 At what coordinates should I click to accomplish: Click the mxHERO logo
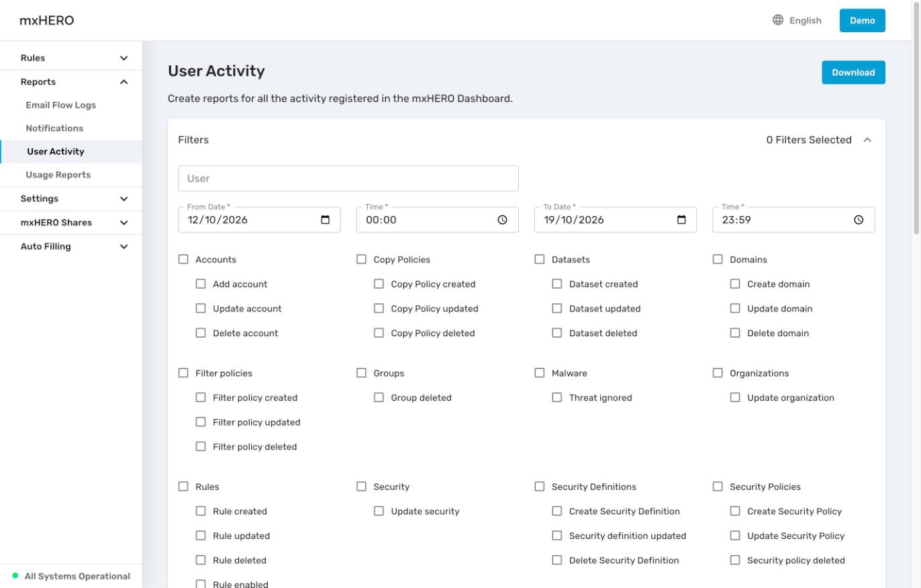47,20
